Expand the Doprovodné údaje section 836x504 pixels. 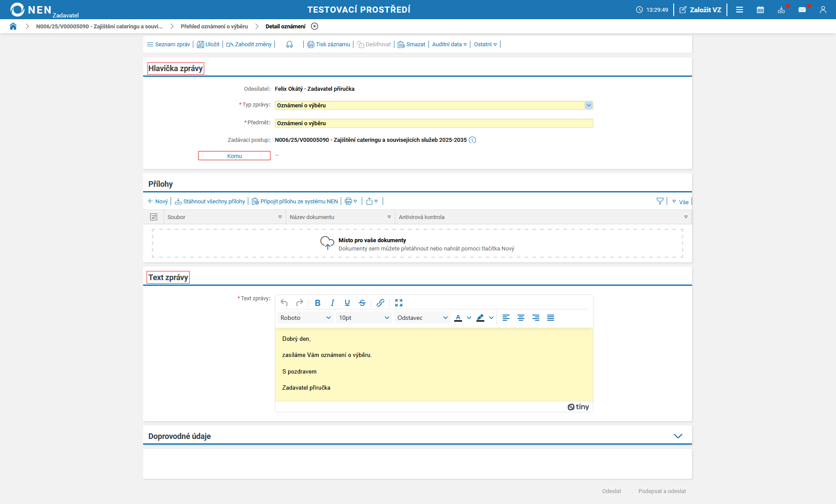(x=678, y=436)
